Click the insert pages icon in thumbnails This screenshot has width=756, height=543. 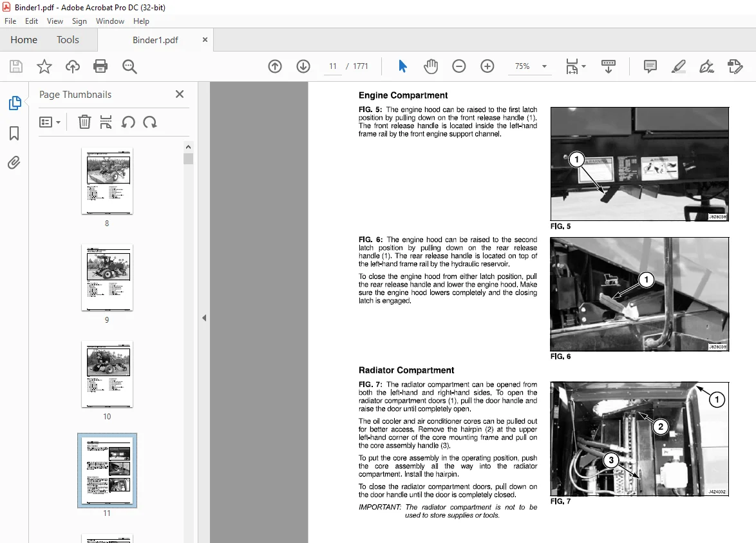click(x=106, y=122)
